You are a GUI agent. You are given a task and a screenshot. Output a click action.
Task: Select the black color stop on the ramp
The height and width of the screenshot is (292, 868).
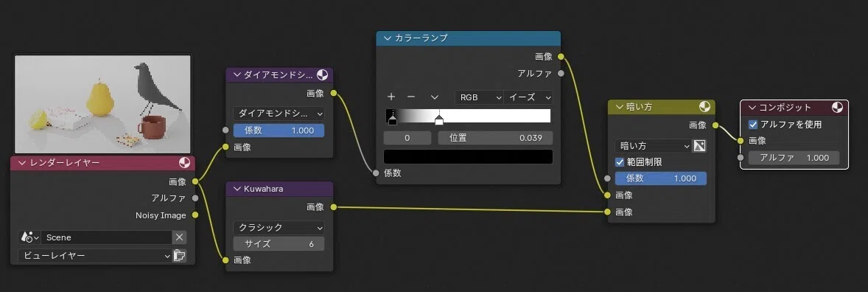click(x=393, y=119)
